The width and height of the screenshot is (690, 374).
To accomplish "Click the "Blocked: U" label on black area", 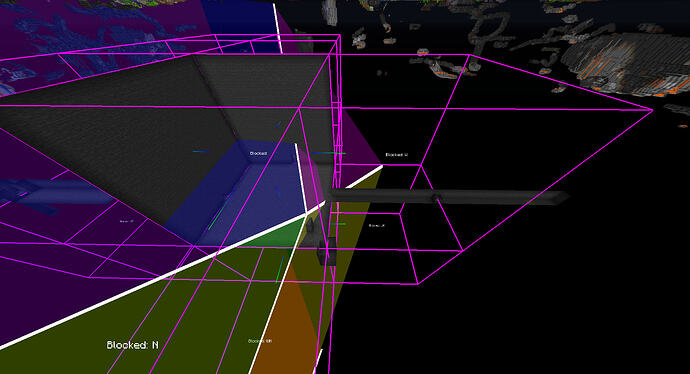I will [x=396, y=155].
